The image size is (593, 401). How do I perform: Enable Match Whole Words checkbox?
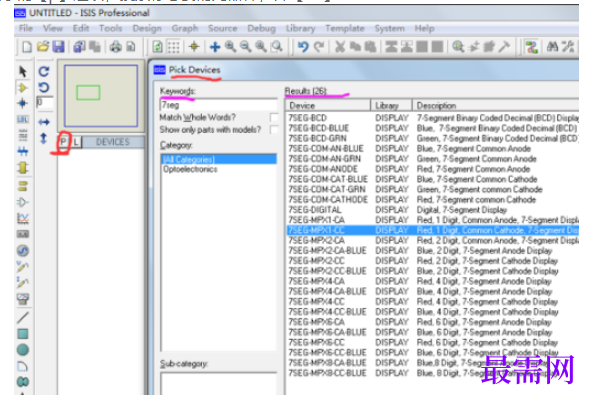tap(274, 118)
